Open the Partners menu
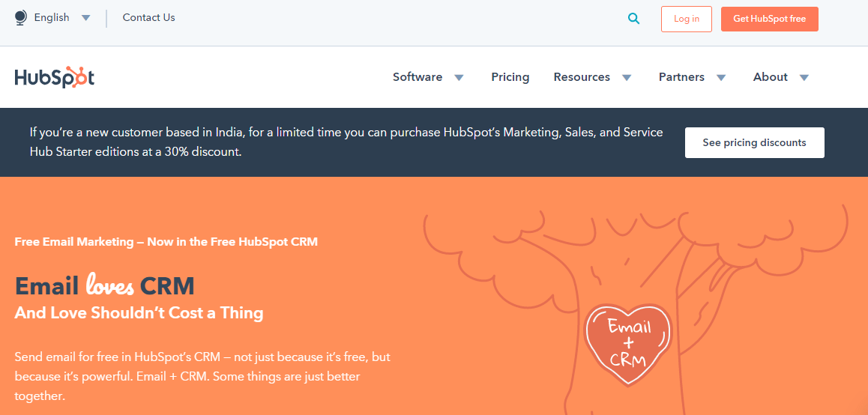 (x=681, y=77)
